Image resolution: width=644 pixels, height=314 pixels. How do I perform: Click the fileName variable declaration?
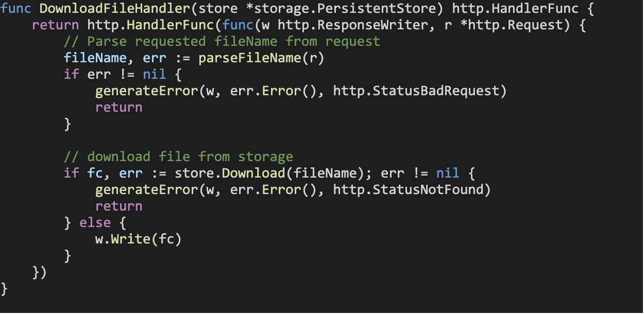click(x=95, y=58)
